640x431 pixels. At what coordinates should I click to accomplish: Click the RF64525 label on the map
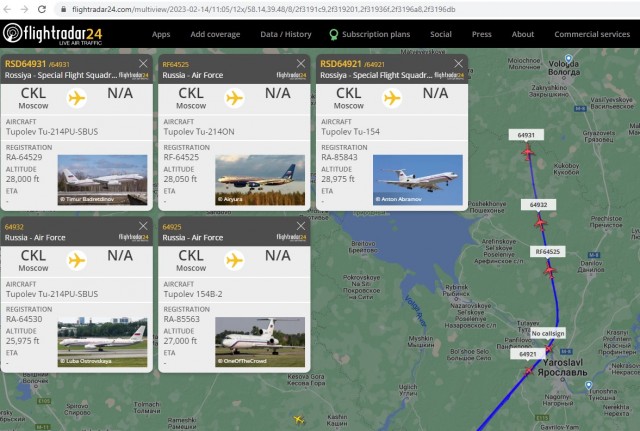548,251
